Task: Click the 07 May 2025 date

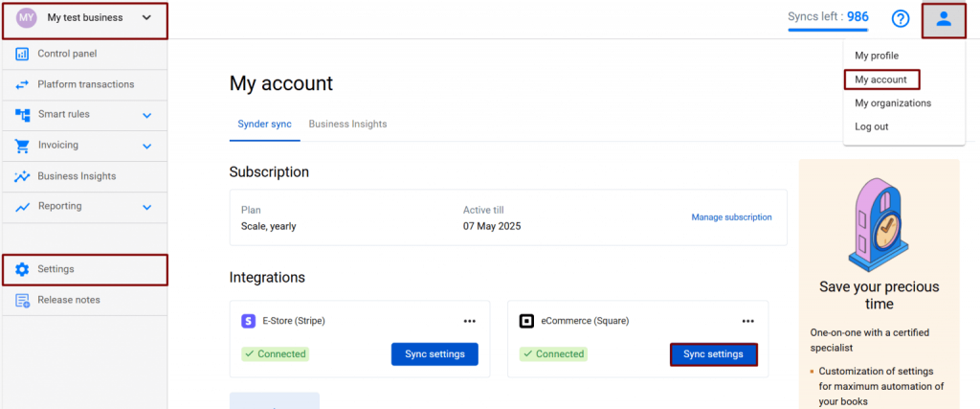Action: pos(492,226)
